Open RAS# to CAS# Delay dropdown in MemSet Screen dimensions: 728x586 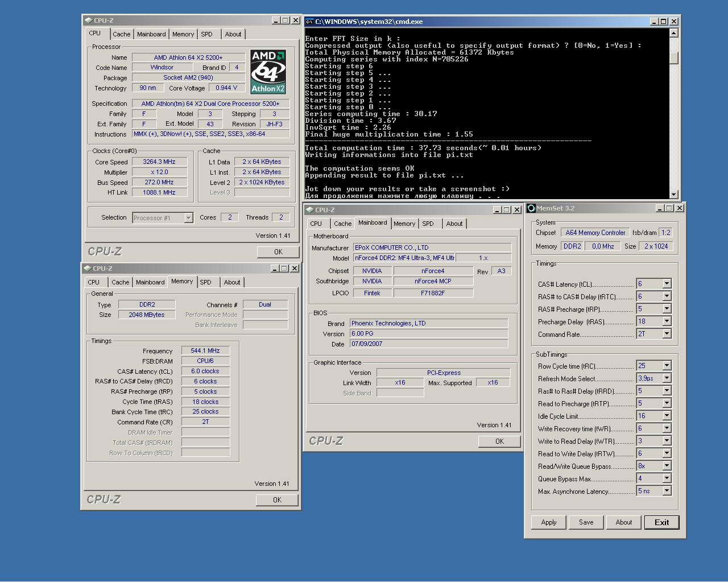(x=667, y=296)
